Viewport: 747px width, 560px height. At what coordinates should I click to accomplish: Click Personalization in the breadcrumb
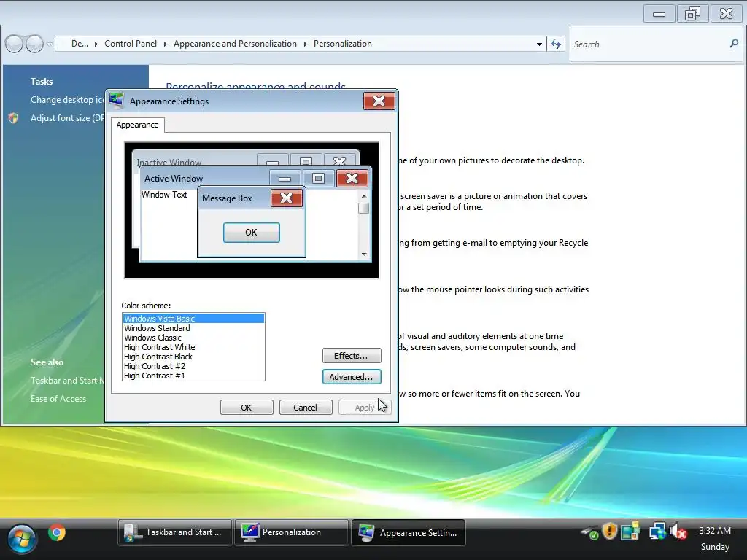click(x=343, y=44)
